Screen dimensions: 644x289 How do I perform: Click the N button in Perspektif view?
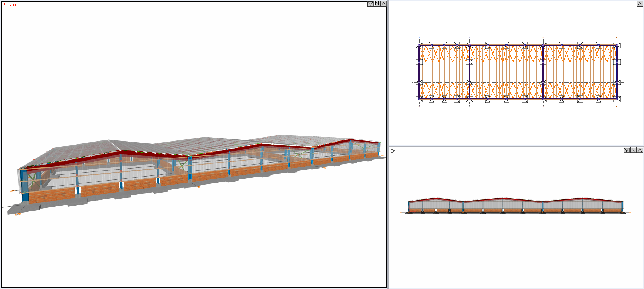(x=377, y=4)
